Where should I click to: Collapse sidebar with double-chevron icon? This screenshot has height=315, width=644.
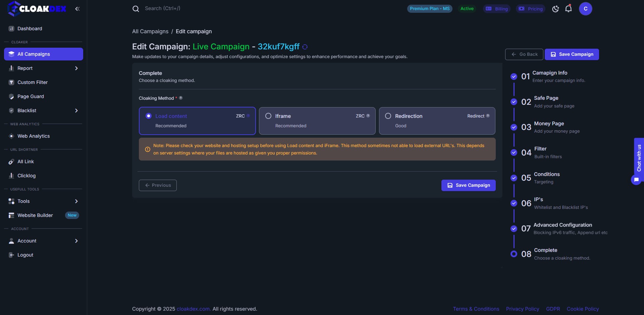point(77,9)
